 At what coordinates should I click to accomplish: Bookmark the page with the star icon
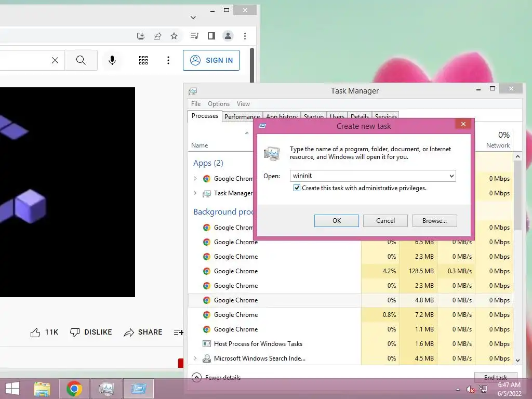click(x=174, y=36)
